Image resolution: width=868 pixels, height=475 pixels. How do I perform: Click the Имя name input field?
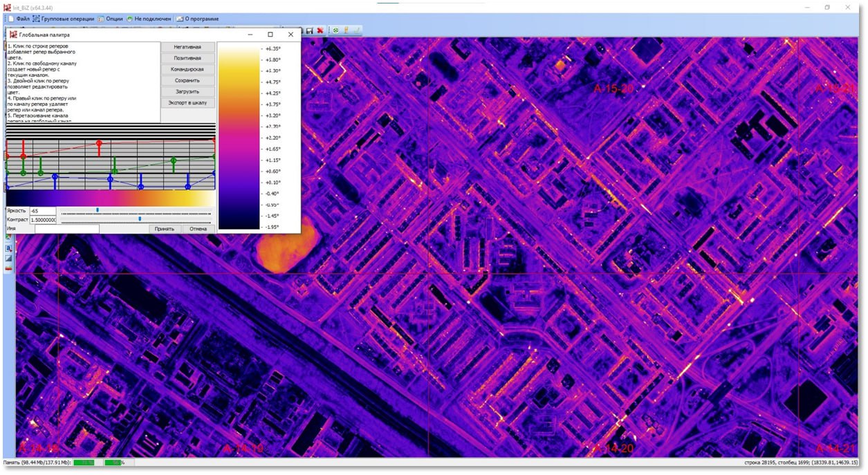(66, 229)
